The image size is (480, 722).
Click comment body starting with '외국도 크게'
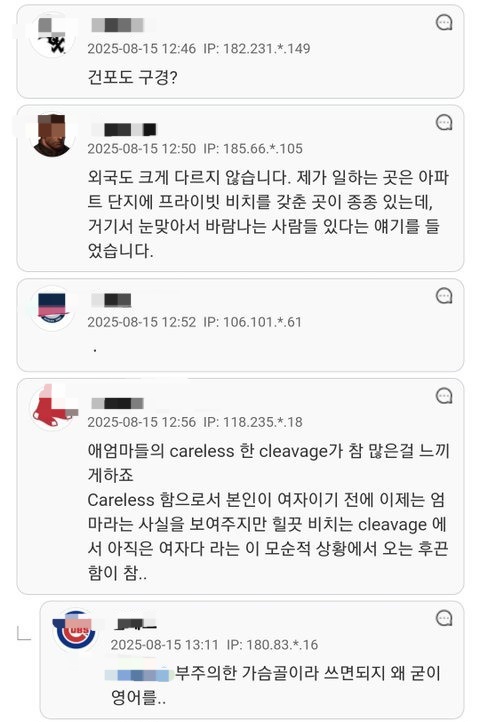pyautogui.click(x=268, y=214)
